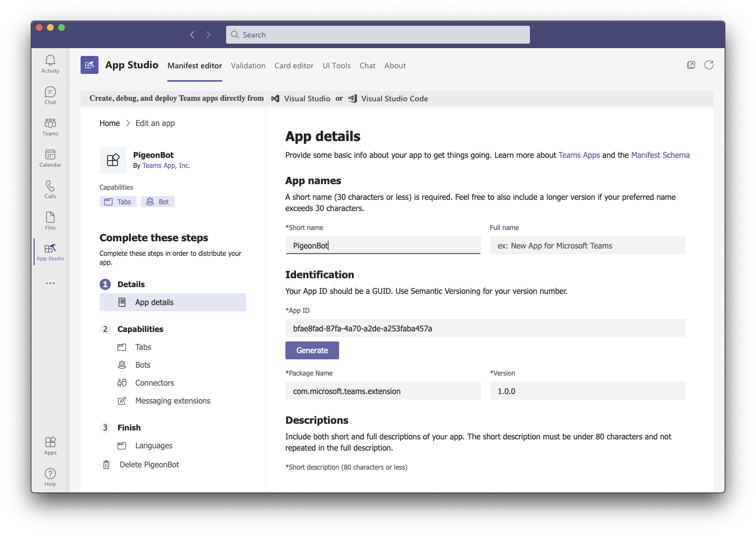Select App details in the steps list
756x534 pixels.
(x=173, y=302)
